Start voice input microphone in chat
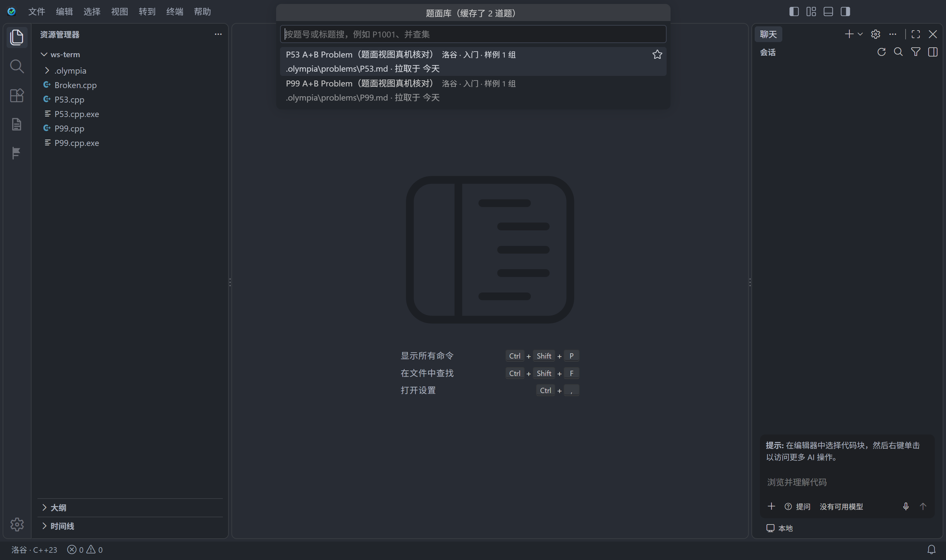 (x=906, y=506)
